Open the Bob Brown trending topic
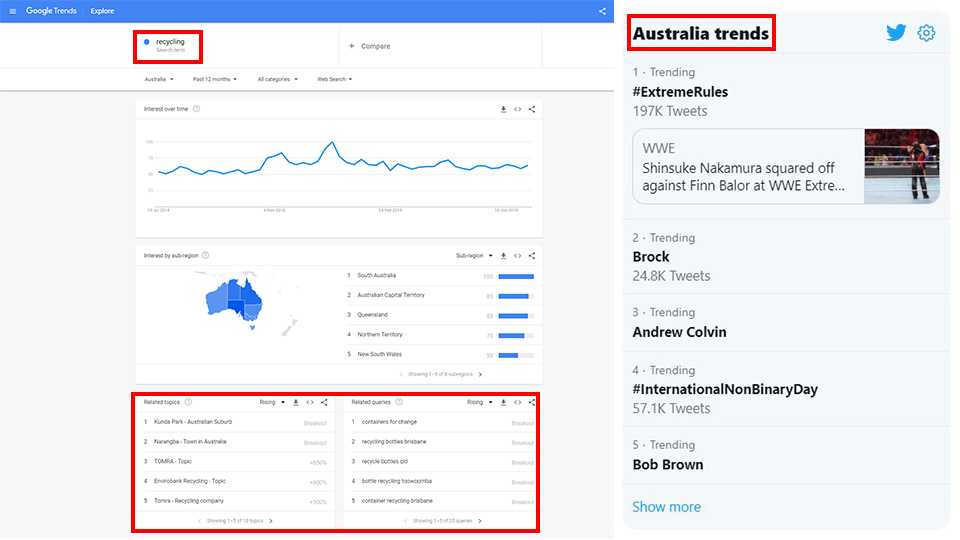The width and height of the screenshot is (960, 540). pyautogui.click(x=668, y=465)
